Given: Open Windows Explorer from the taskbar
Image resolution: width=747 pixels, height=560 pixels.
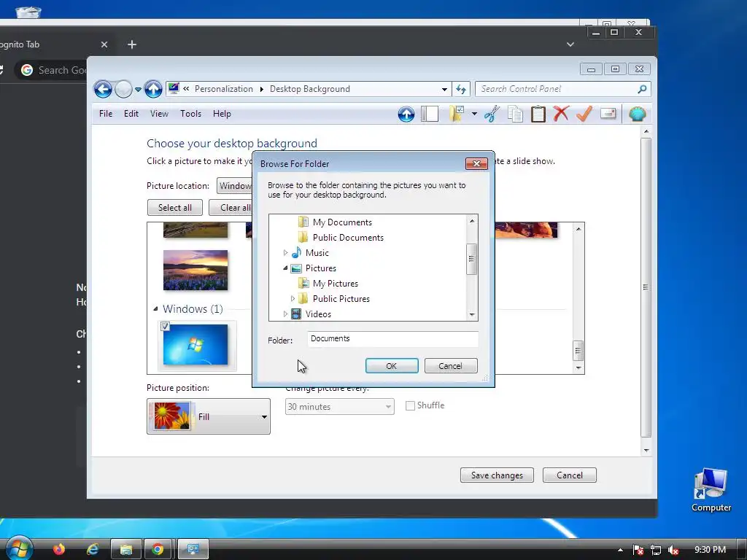Looking at the screenshot, I should tap(125, 550).
